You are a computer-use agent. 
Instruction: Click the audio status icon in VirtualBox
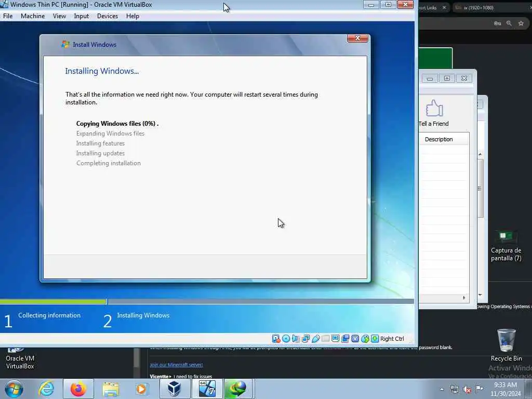[296, 339]
